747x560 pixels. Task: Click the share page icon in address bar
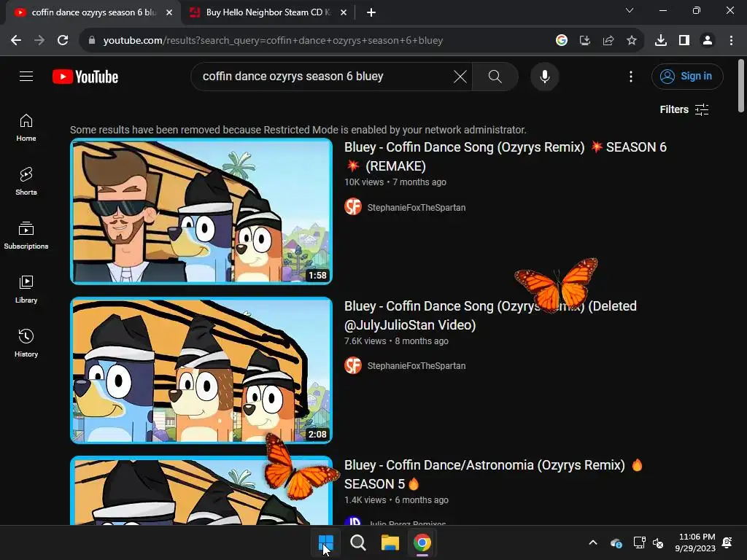pyautogui.click(x=608, y=41)
